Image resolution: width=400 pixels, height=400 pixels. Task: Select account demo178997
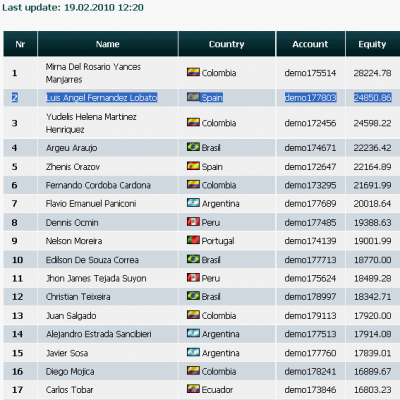coord(310,297)
